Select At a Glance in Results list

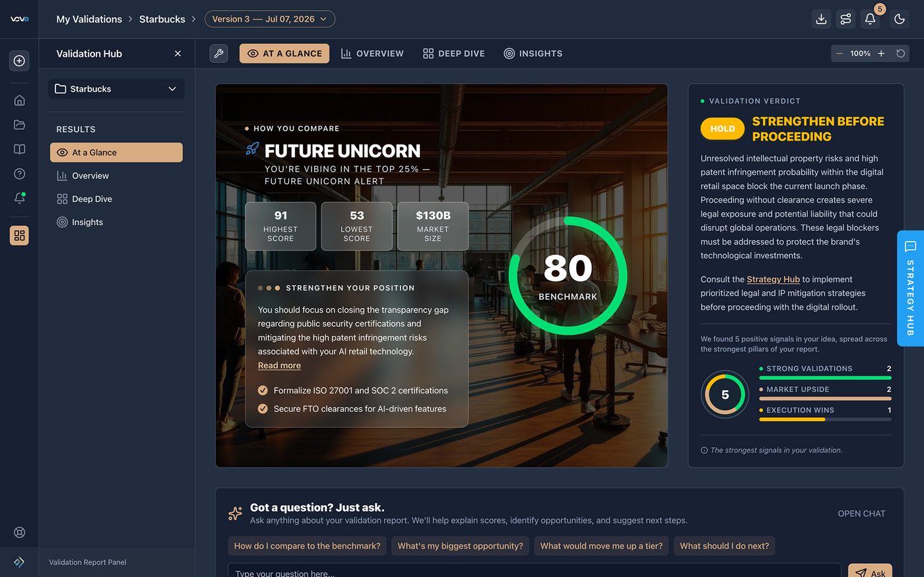[x=116, y=153]
